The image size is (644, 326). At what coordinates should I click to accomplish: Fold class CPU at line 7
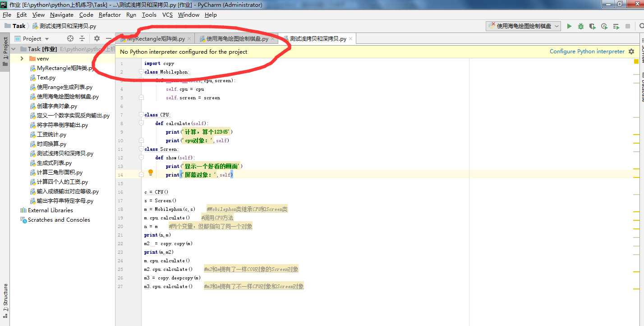point(141,115)
